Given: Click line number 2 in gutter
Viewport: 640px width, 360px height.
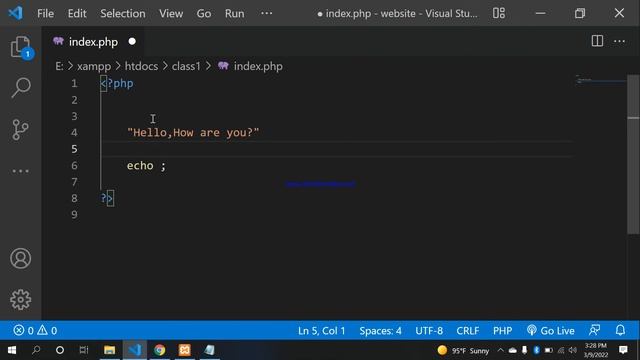Looking at the screenshot, I should [x=74, y=100].
